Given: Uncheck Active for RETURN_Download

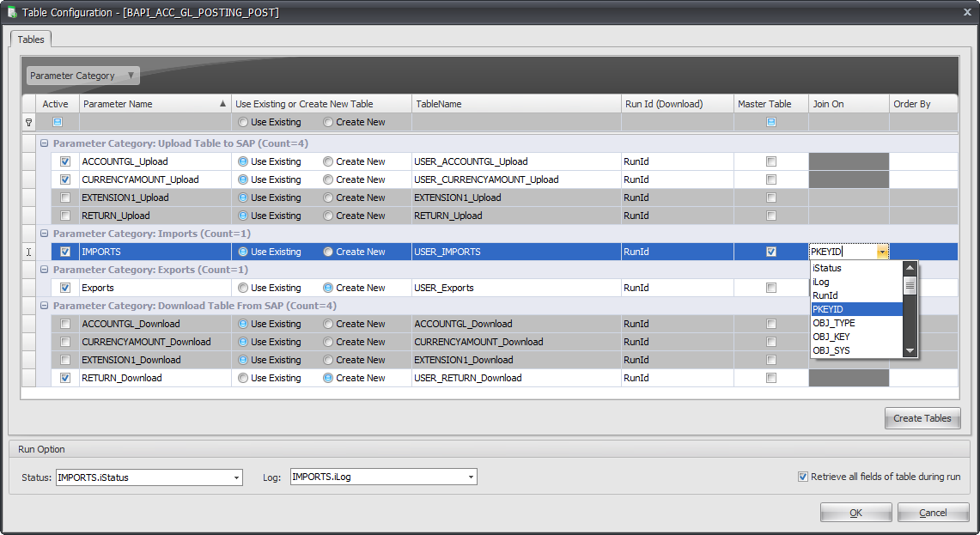Looking at the screenshot, I should pos(65,378).
